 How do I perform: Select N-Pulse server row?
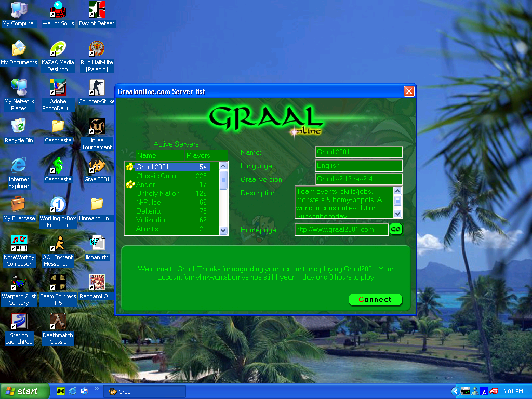point(168,202)
